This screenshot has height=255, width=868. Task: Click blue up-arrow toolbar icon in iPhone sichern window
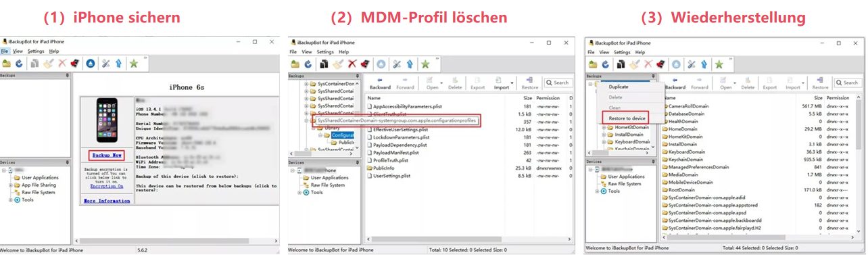pyautogui.click(x=118, y=64)
